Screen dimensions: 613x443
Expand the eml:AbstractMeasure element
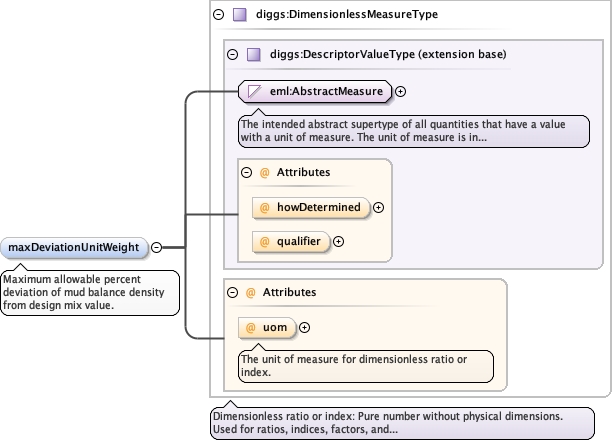point(401,91)
